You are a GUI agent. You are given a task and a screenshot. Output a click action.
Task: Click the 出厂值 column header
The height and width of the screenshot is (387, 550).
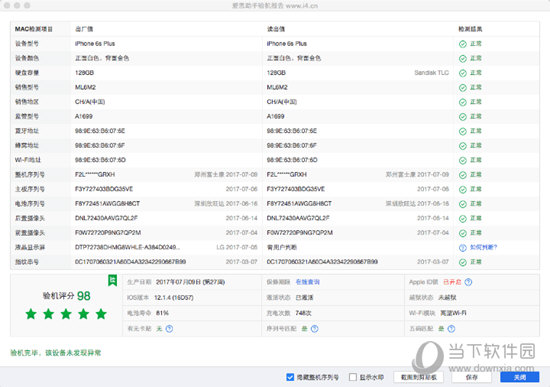click(x=84, y=29)
